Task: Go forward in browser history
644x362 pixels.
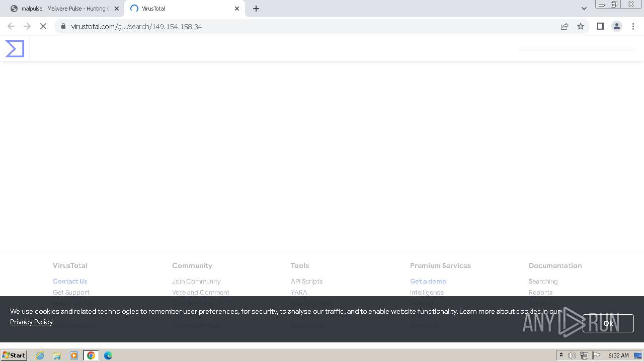Action: coord(27,26)
